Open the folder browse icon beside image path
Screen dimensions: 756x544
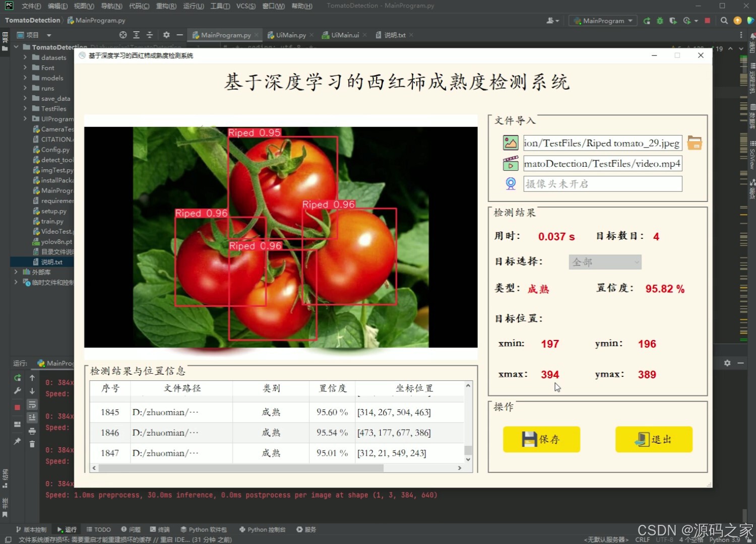[x=694, y=143]
